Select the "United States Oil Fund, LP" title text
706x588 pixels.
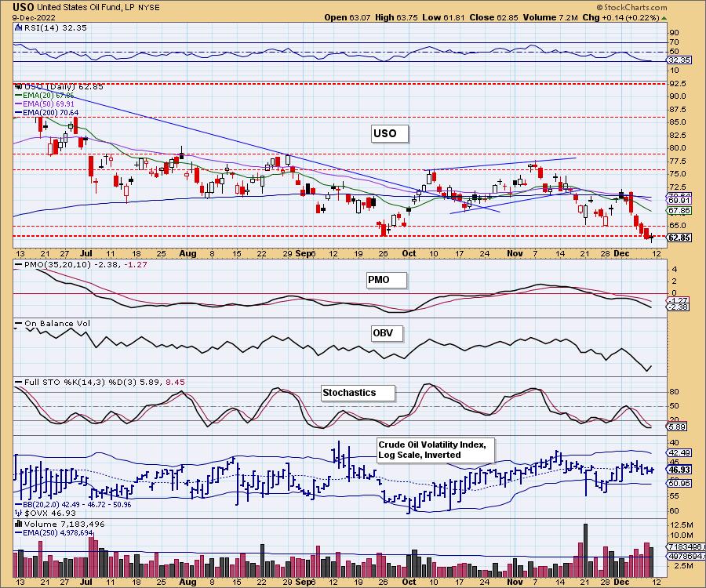(85, 8)
